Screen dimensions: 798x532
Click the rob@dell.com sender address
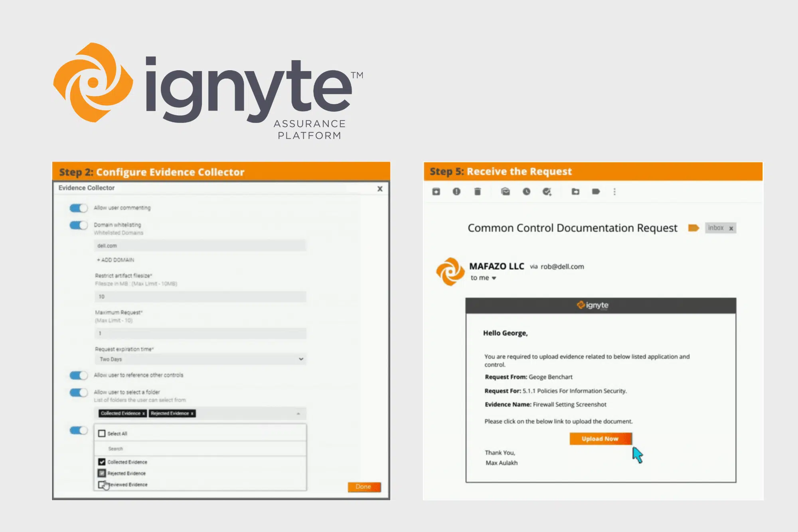tap(562, 267)
